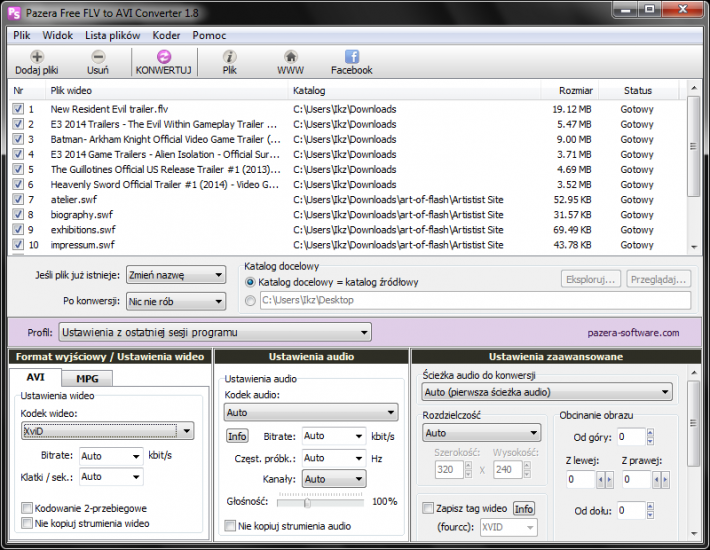Sort the list by Plik wideo column header

point(166,91)
